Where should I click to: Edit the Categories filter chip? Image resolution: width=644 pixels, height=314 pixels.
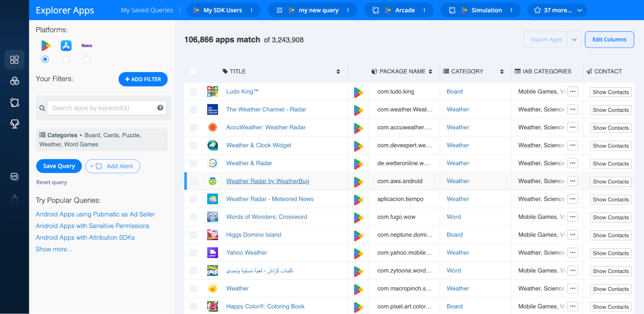(102, 140)
